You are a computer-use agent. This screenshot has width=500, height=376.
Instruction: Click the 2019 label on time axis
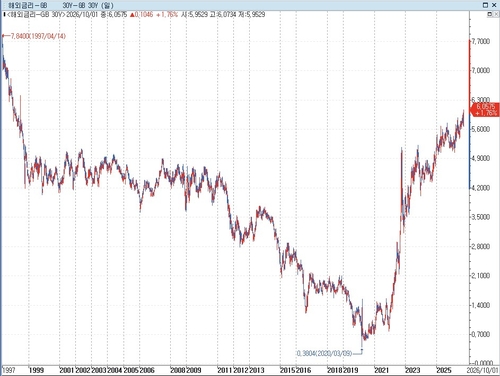click(x=351, y=370)
